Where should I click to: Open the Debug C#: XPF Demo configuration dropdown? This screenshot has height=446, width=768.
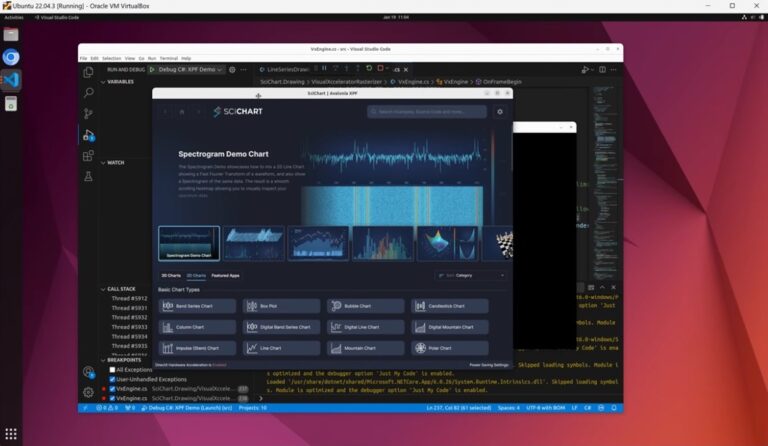[190, 70]
